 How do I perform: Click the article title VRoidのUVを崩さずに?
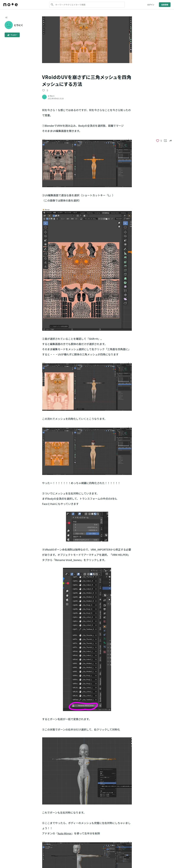tap(87, 81)
